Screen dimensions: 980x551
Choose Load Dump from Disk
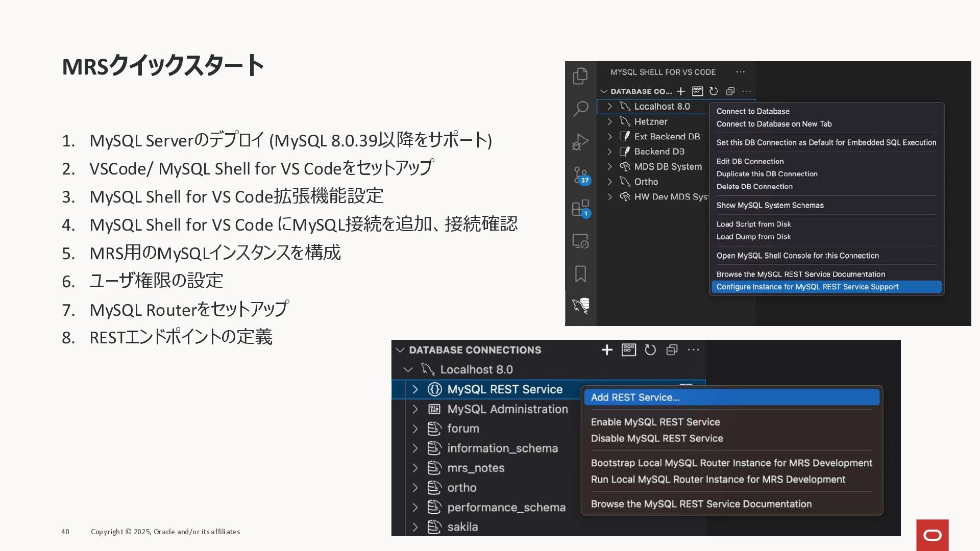753,237
